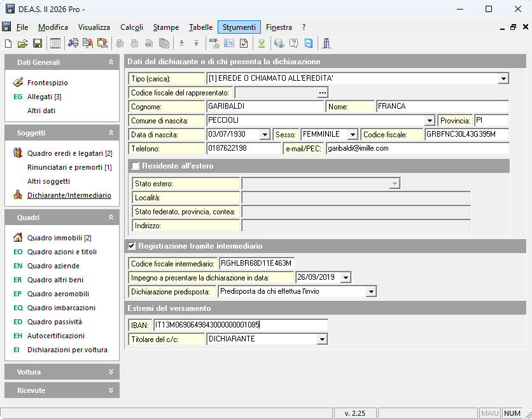Open the Calcoli menu
Screen dimensions: 532x419
pos(132,27)
